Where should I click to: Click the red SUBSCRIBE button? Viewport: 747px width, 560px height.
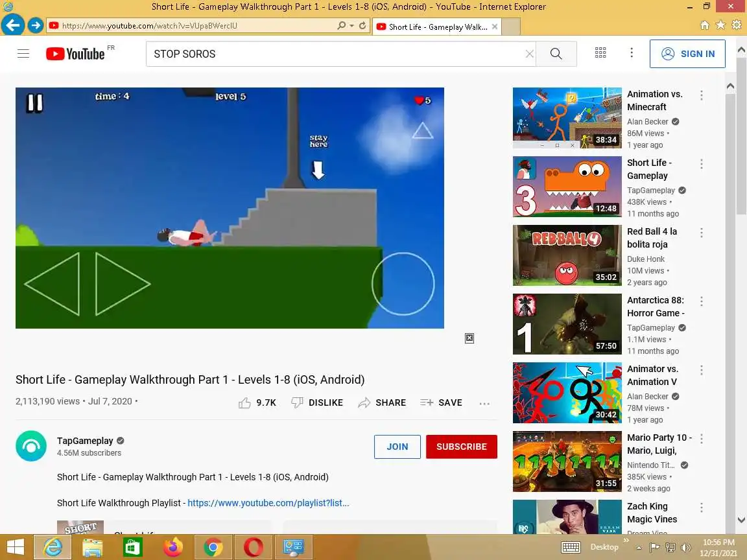[x=462, y=447]
